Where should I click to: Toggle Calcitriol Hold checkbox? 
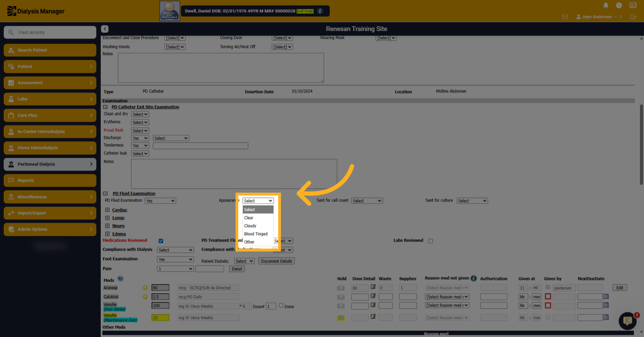click(341, 297)
